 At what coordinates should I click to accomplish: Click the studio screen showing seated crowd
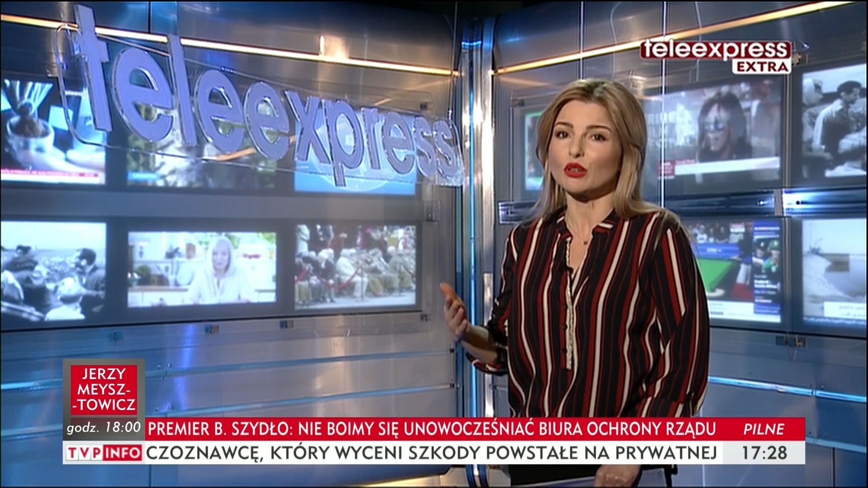pos(356,267)
